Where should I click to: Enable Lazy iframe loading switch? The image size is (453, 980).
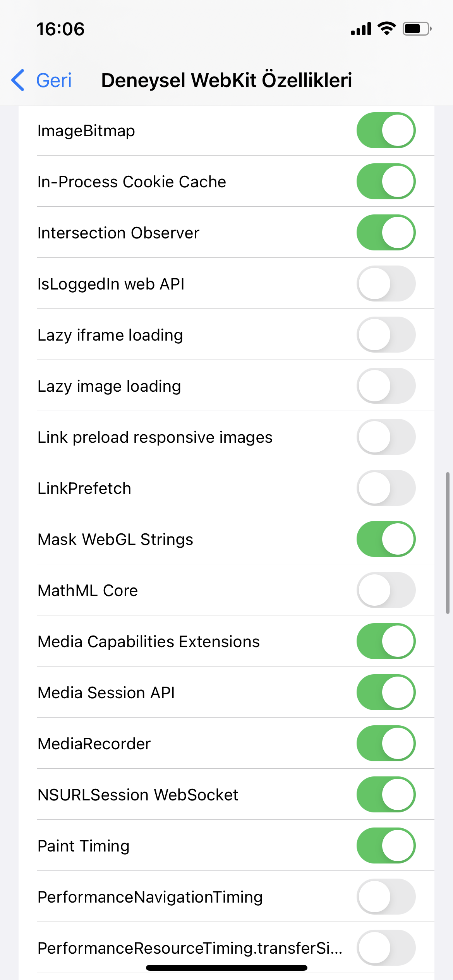[x=386, y=335]
